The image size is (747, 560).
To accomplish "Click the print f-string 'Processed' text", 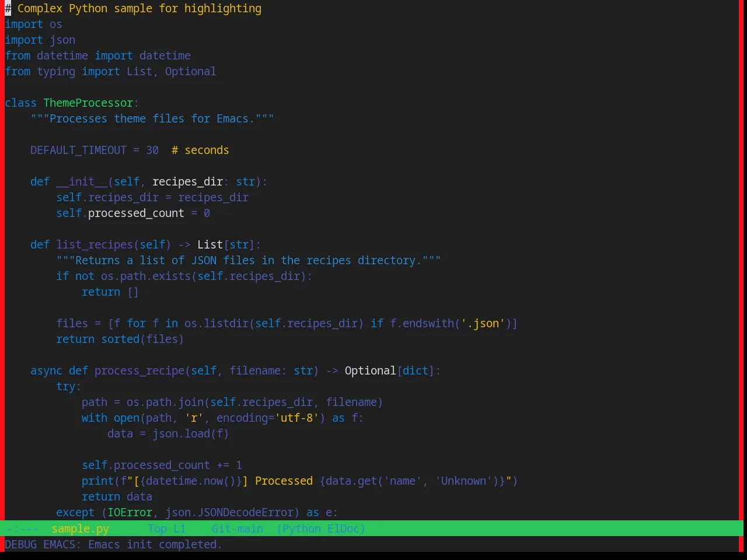I will [284, 481].
